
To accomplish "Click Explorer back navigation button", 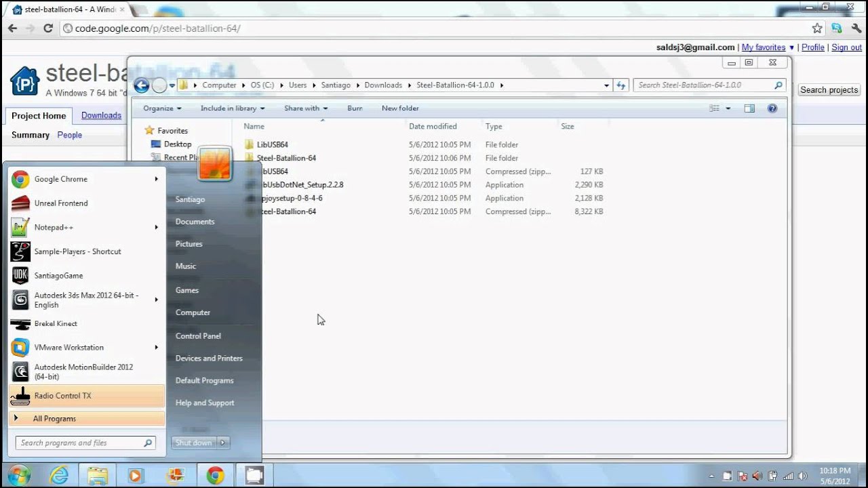I will (x=142, y=85).
